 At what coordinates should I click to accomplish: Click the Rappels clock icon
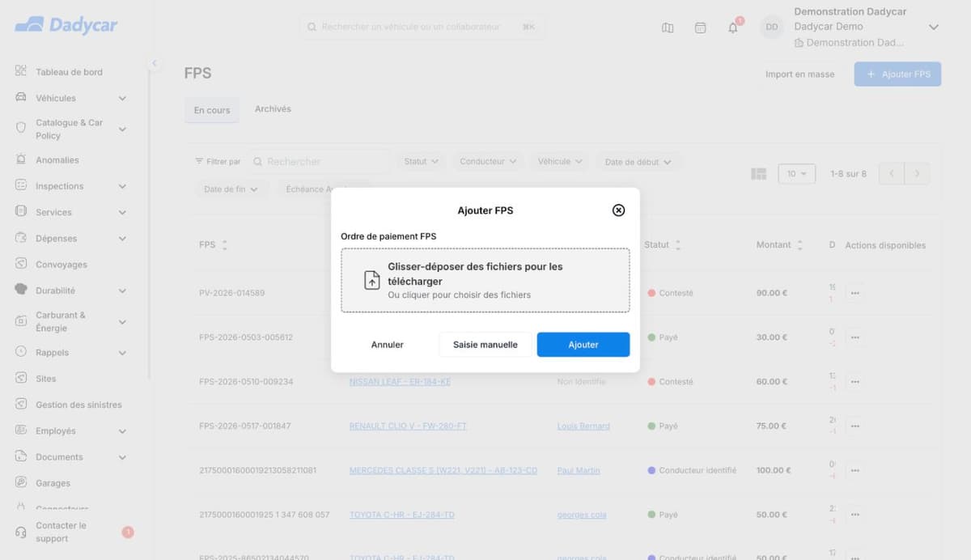[x=21, y=352]
